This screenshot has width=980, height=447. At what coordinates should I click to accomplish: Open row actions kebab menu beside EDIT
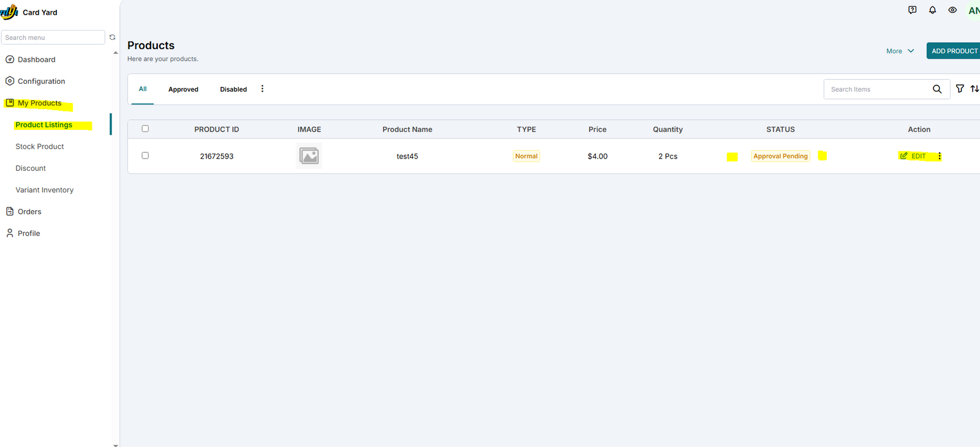[940, 156]
